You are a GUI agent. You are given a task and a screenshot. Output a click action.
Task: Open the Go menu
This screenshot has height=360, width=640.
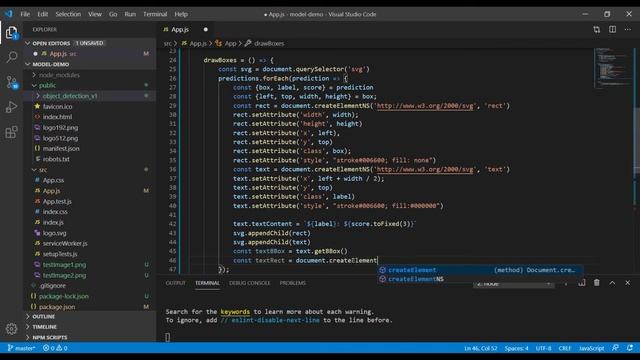click(113, 14)
